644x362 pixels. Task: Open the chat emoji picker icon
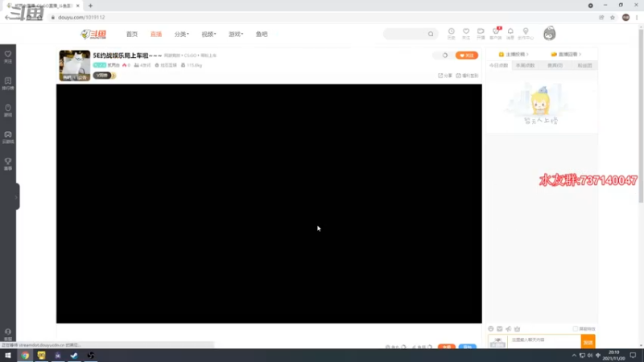491,329
